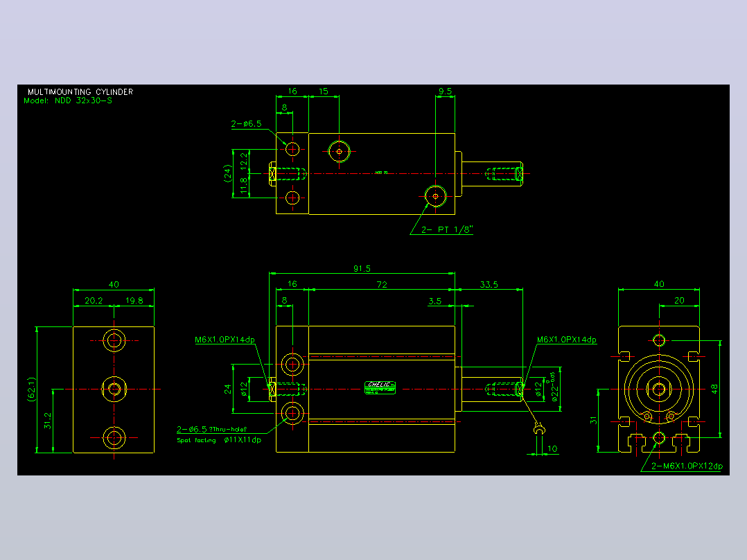Click the 20 dimension in right end view

679,301
